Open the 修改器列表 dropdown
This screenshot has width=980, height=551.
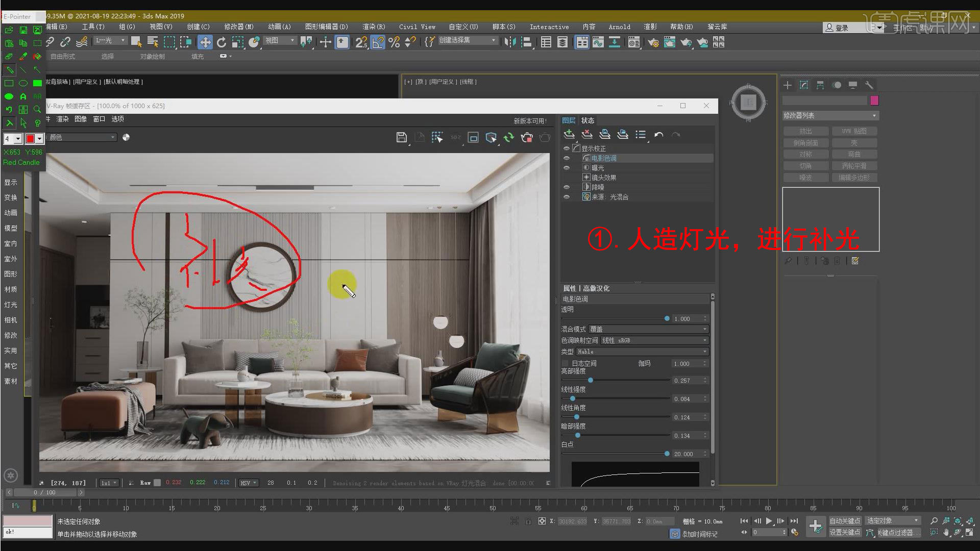coord(830,116)
